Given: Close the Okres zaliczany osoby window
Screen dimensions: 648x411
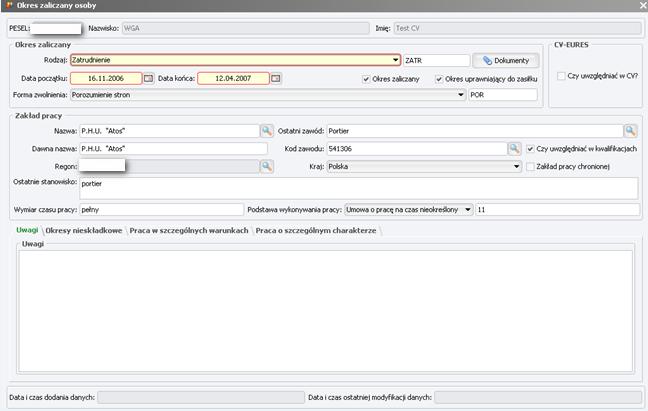Looking at the screenshot, I should click(x=643, y=5).
